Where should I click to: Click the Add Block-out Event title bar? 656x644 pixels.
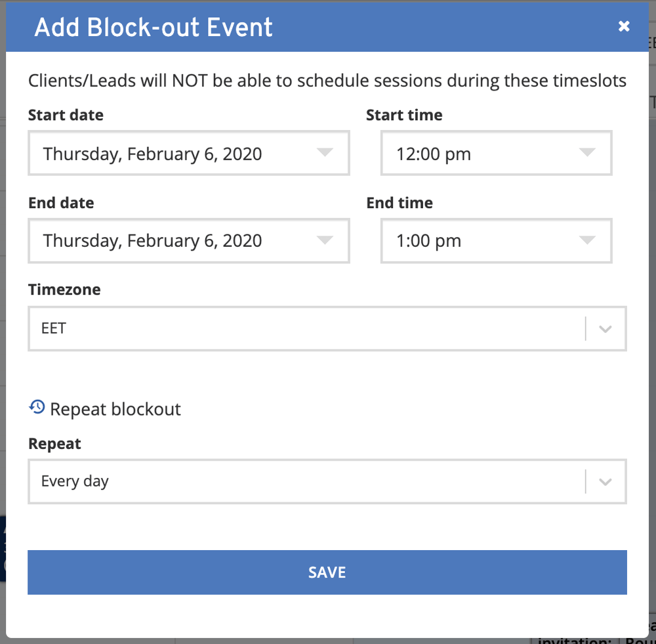[x=154, y=27]
